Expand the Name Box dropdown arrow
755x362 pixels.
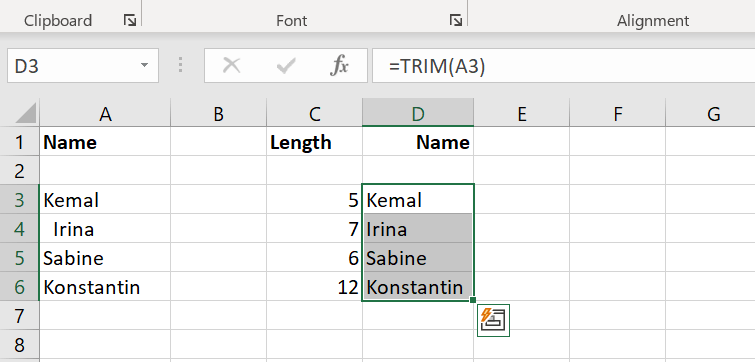[x=144, y=65]
